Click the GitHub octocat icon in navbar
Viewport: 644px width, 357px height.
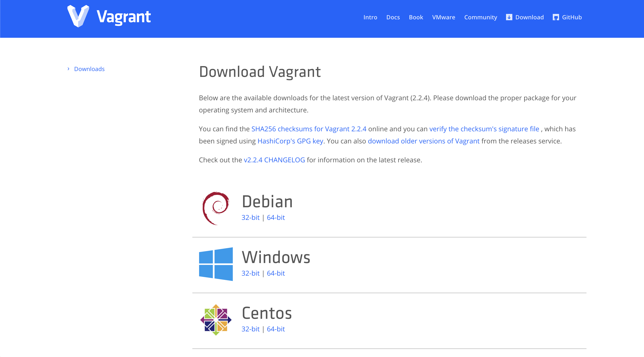click(556, 17)
